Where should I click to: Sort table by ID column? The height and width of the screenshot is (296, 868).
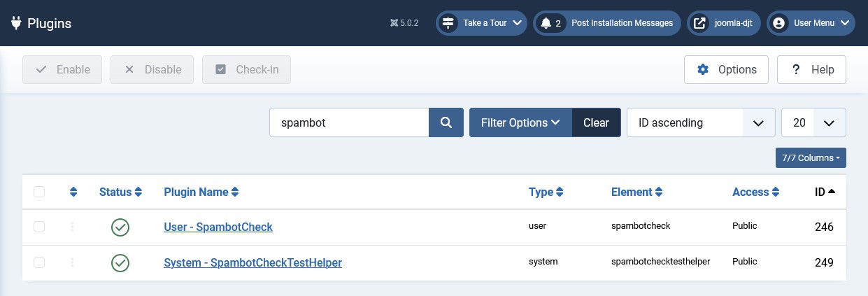pyautogui.click(x=825, y=192)
